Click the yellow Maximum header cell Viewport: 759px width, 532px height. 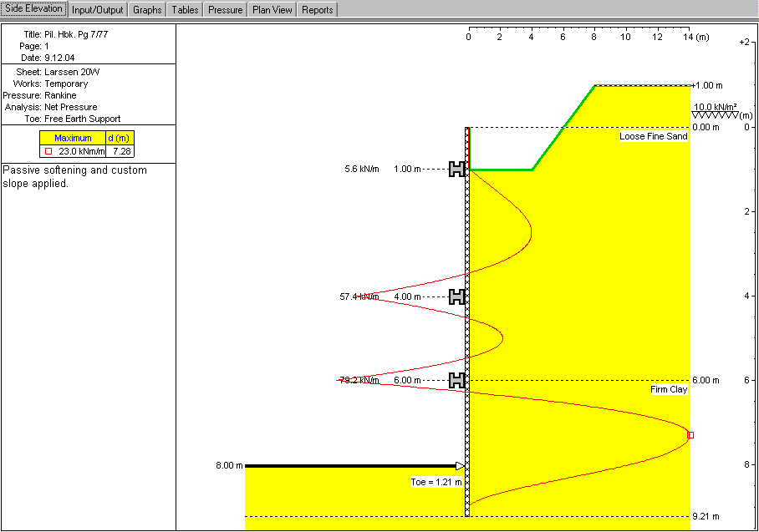click(73, 138)
